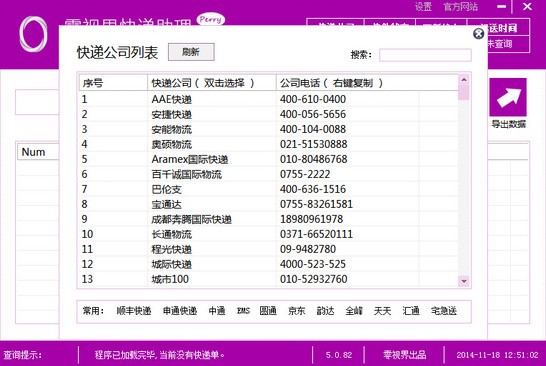This screenshot has width=546, height=366.
Task: Pick 宅急送 from common couriers
Action: [x=444, y=311]
